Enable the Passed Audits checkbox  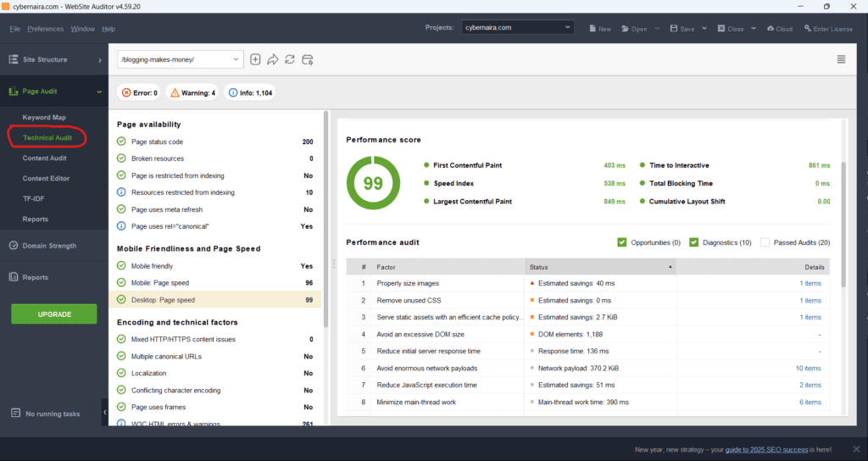click(765, 242)
